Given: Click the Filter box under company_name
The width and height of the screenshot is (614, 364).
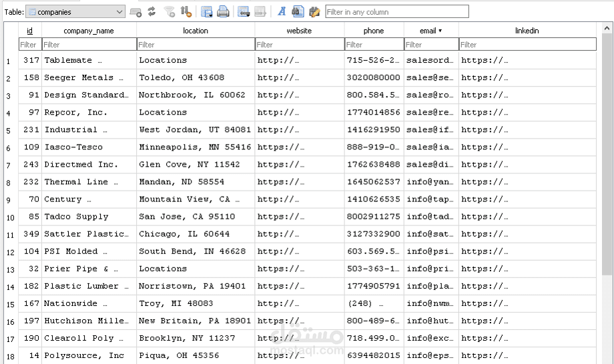Looking at the screenshot, I should pos(89,45).
